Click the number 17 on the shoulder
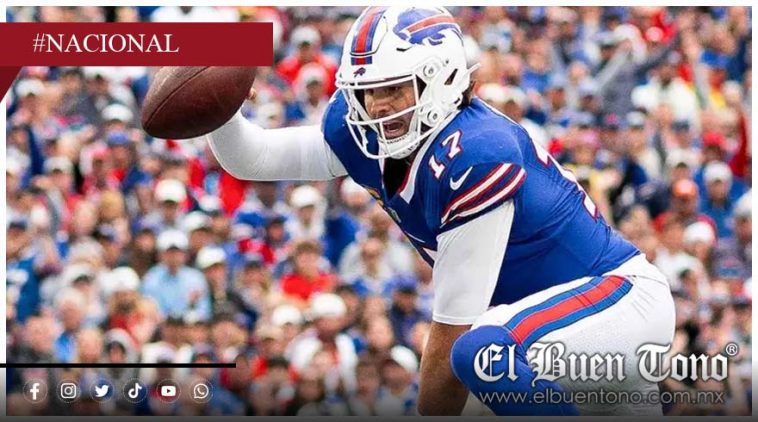 (445, 154)
